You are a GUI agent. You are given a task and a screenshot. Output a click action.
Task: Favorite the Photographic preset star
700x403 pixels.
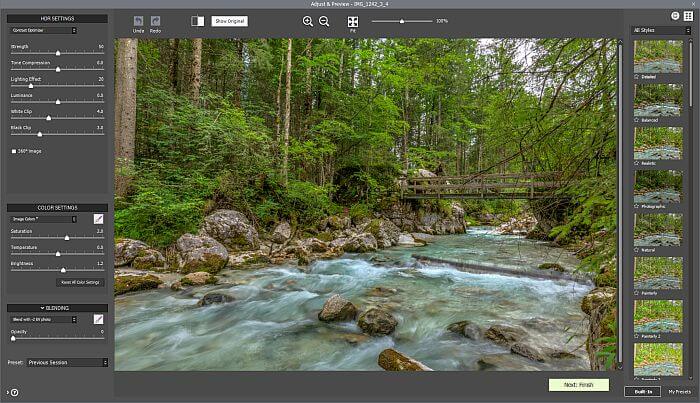click(637, 207)
